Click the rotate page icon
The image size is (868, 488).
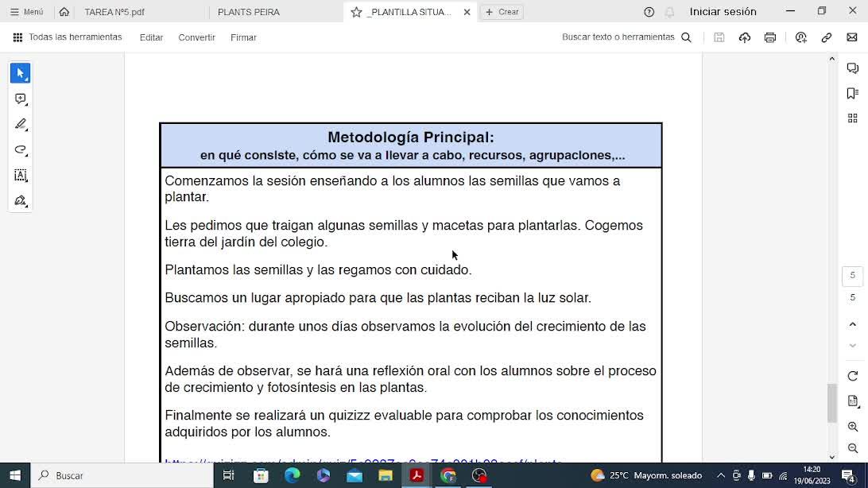(852, 376)
